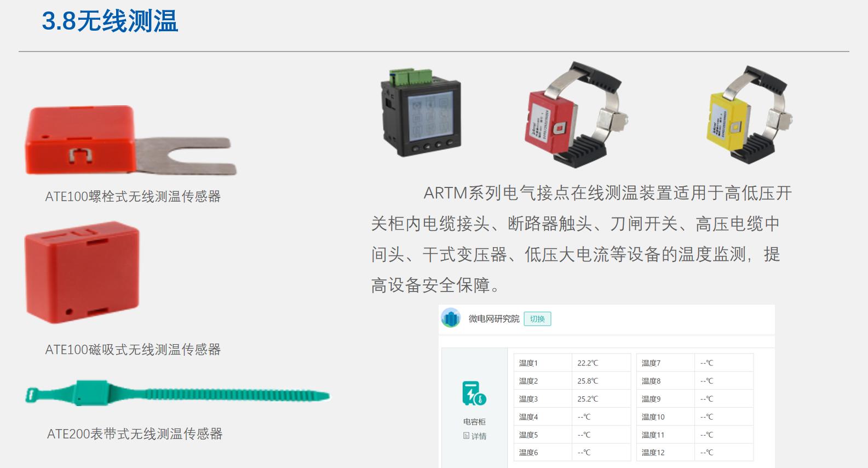The image size is (868, 468).
Task: Click the 微电网研究院 title text
Action: pos(494,319)
